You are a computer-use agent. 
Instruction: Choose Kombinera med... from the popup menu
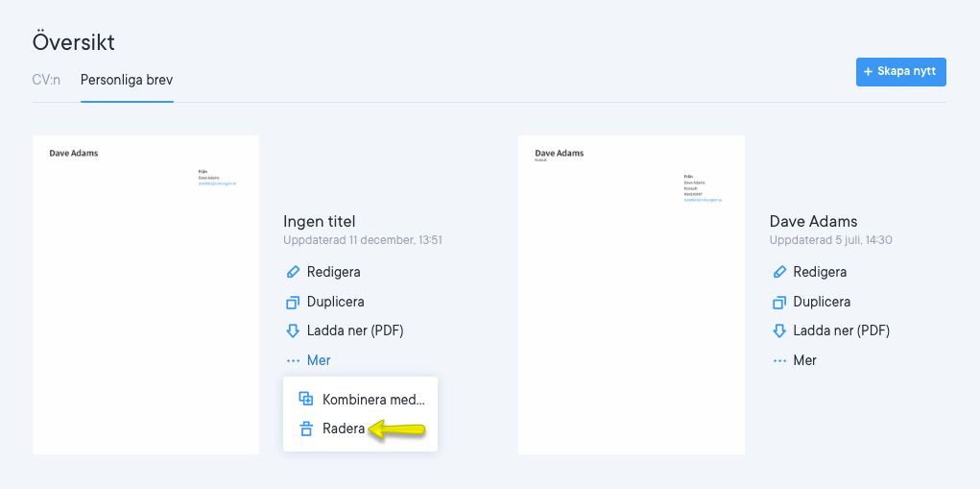372,400
